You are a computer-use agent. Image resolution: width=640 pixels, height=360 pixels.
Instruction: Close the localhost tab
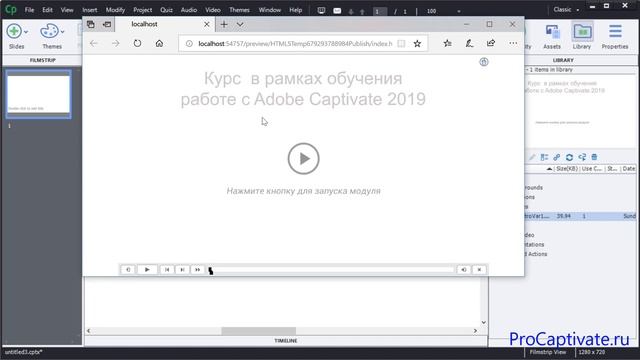coord(207,24)
